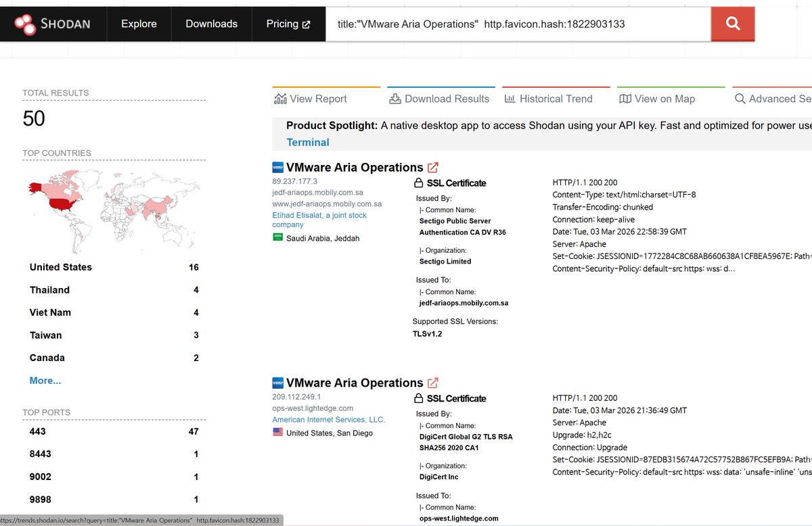This screenshot has height=526, width=812.
Task: Click the Historical Trend bar chart icon
Action: click(510, 99)
